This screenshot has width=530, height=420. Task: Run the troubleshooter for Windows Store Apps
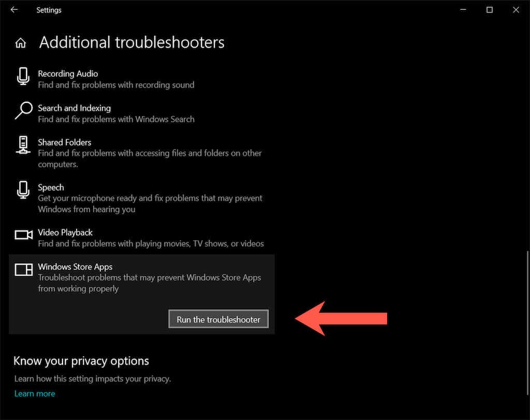pyautogui.click(x=218, y=320)
